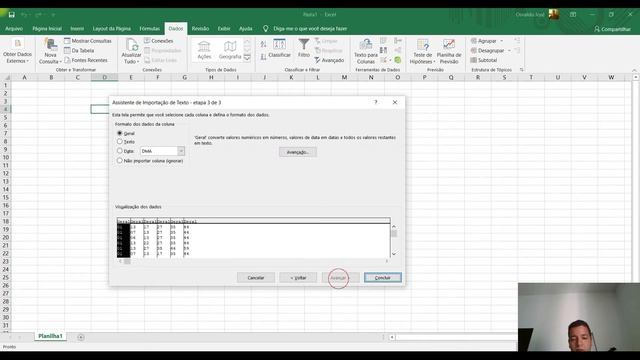Click Classificar sort icon
The width and height of the screenshot is (640, 360).
coord(280,48)
